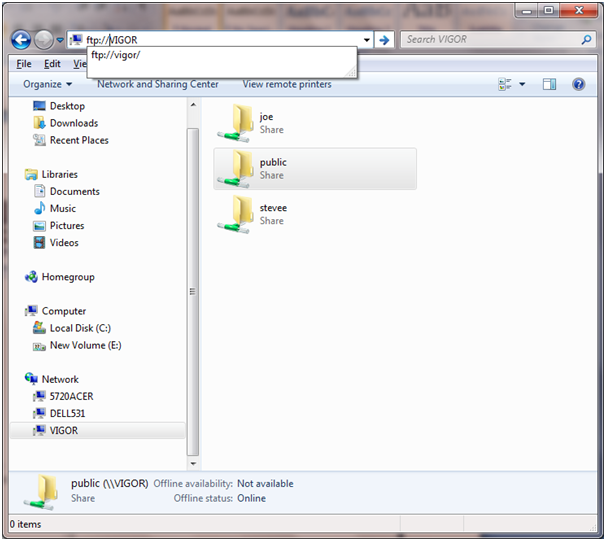This screenshot has width=606, height=541.
Task: Open the view options dropdown arrow
Action: (x=522, y=85)
